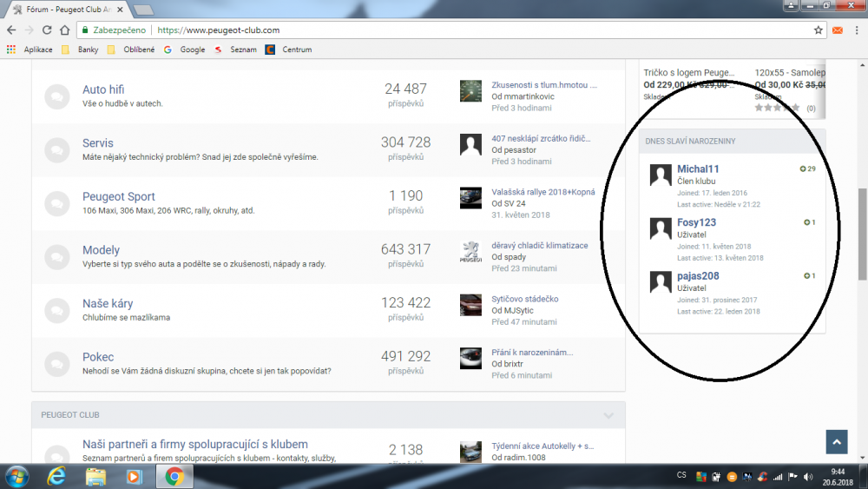Click the Zabezpečeno secure site padlock
Image resolution: width=868 pixels, height=489 pixels.
pyautogui.click(x=85, y=30)
